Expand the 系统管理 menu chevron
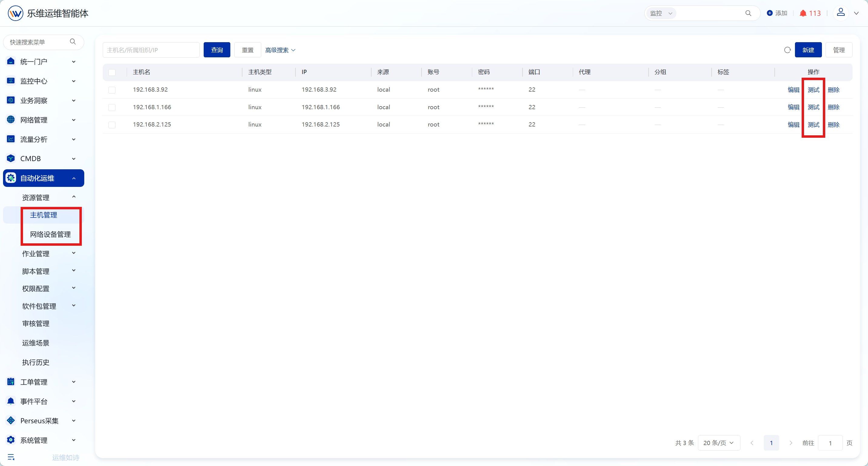868x466 pixels. tap(74, 440)
